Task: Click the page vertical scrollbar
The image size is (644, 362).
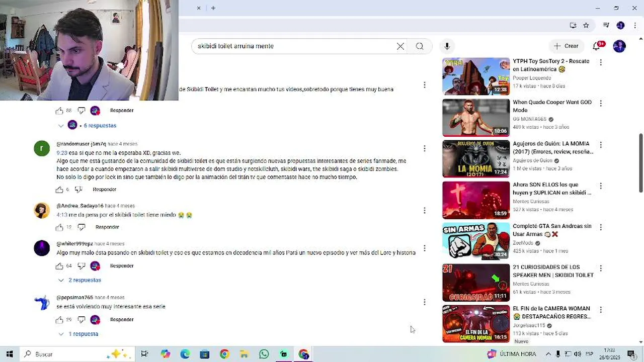Action: pos(640,163)
